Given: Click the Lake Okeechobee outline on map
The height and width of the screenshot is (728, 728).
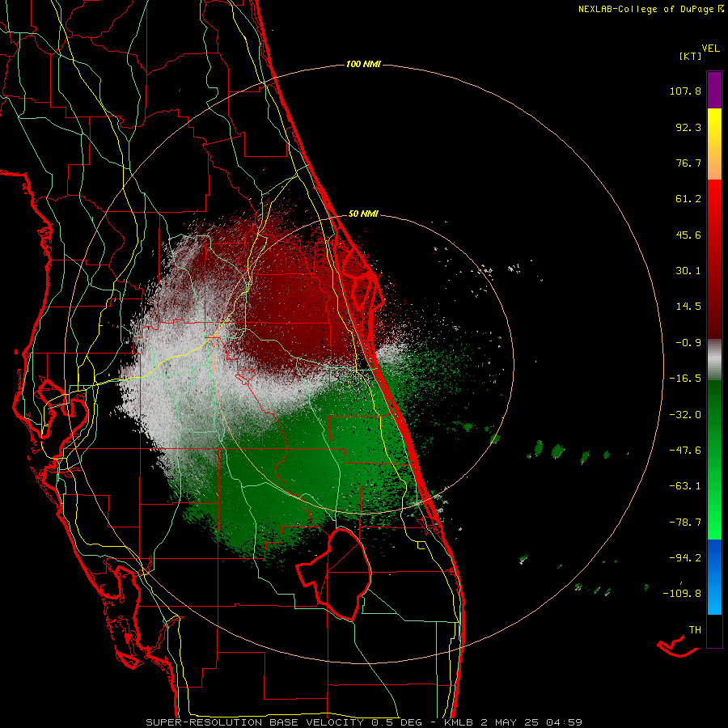Looking at the screenshot, I should (334, 575).
